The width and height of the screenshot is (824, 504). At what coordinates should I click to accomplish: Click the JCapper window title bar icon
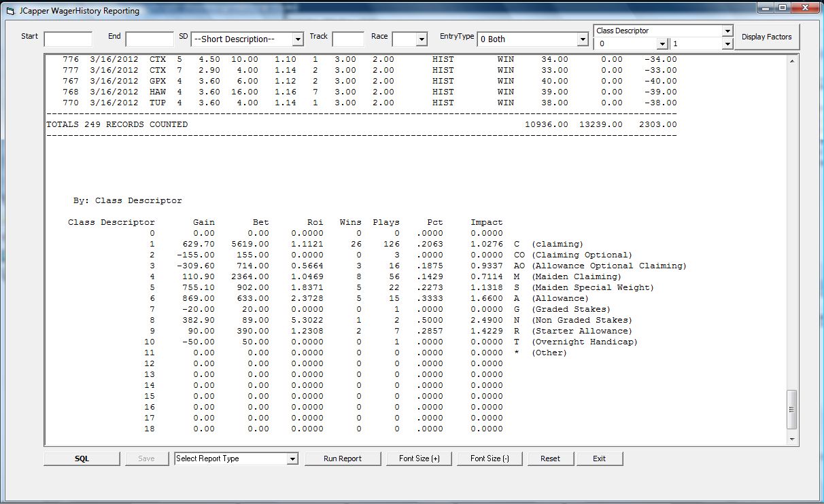(10, 11)
